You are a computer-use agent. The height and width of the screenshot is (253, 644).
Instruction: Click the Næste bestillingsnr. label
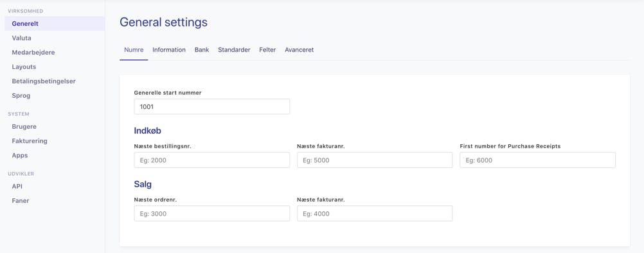pos(163,146)
